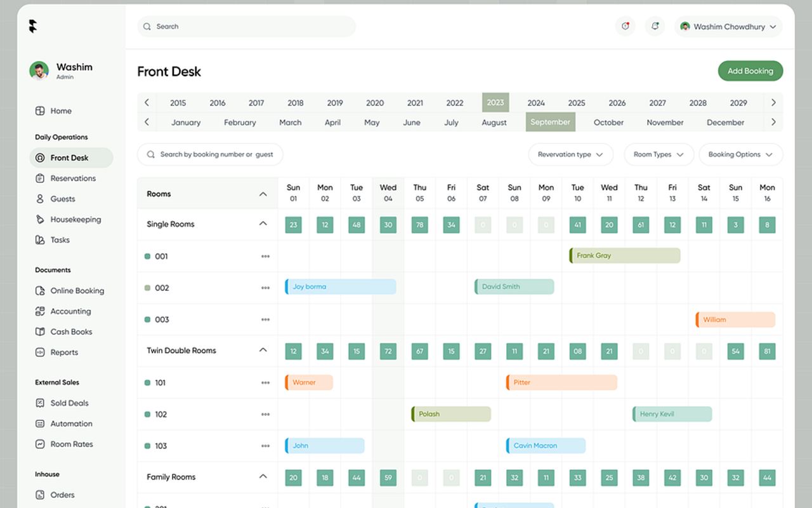Viewport: 812px width, 508px height.
Task: Open the Washim Chowdhury account menu
Action: (x=728, y=27)
